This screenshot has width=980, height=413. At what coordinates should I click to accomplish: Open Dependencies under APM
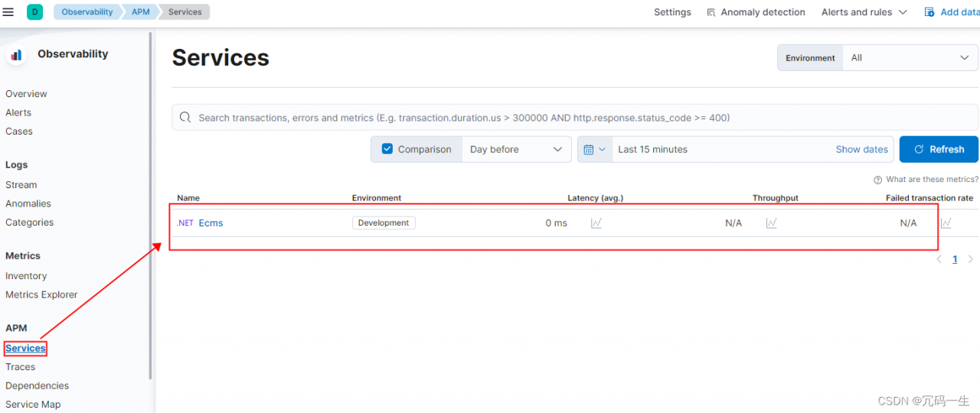37,385
